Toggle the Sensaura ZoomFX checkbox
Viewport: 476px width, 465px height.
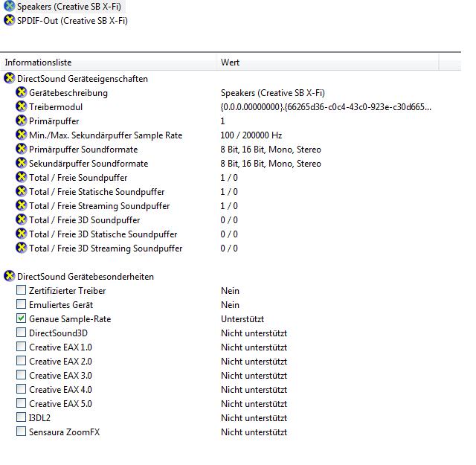coord(21,432)
